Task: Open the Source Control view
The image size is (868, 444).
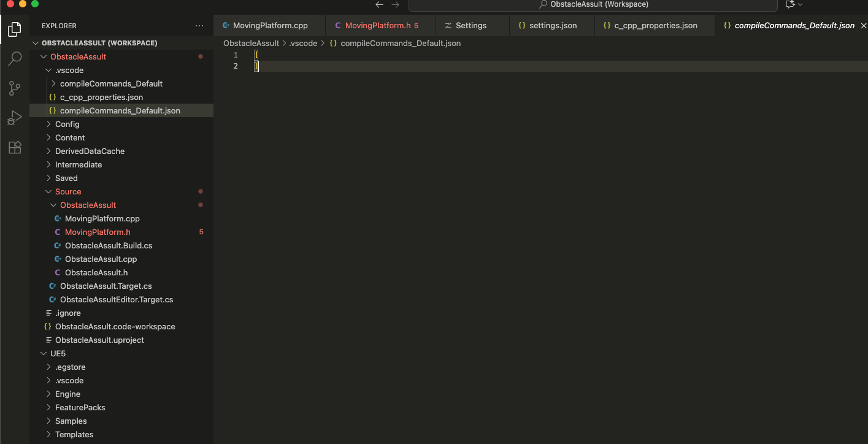Action: [x=15, y=88]
